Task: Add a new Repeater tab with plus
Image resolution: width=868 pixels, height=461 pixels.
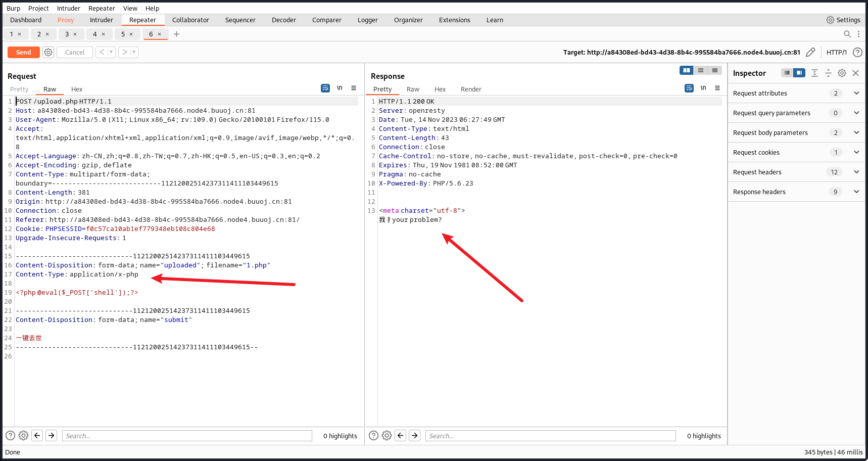Action: click(x=176, y=34)
